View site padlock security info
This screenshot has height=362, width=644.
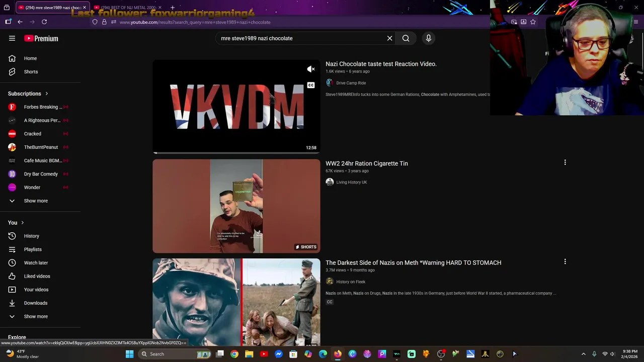(x=104, y=22)
